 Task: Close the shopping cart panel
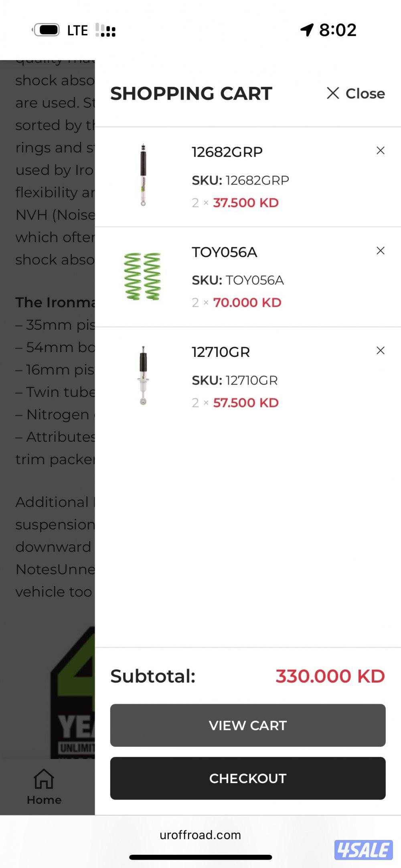point(356,93)
